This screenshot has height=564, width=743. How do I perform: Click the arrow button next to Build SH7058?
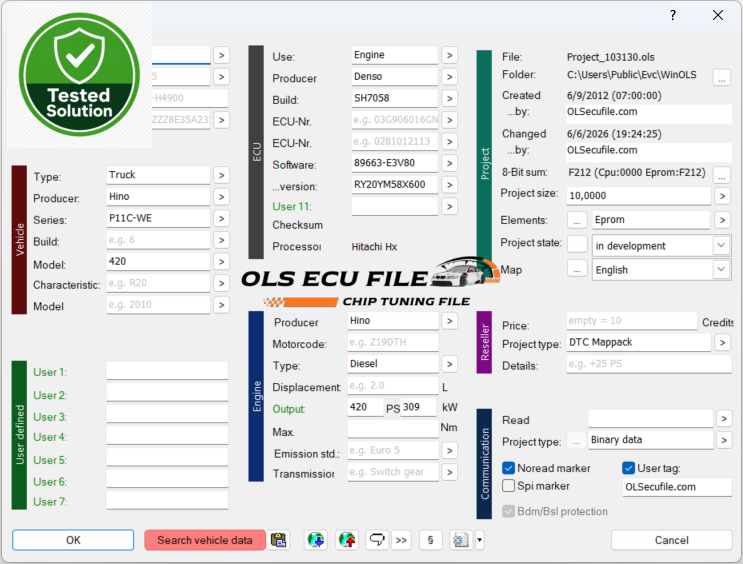click(449, 99)
